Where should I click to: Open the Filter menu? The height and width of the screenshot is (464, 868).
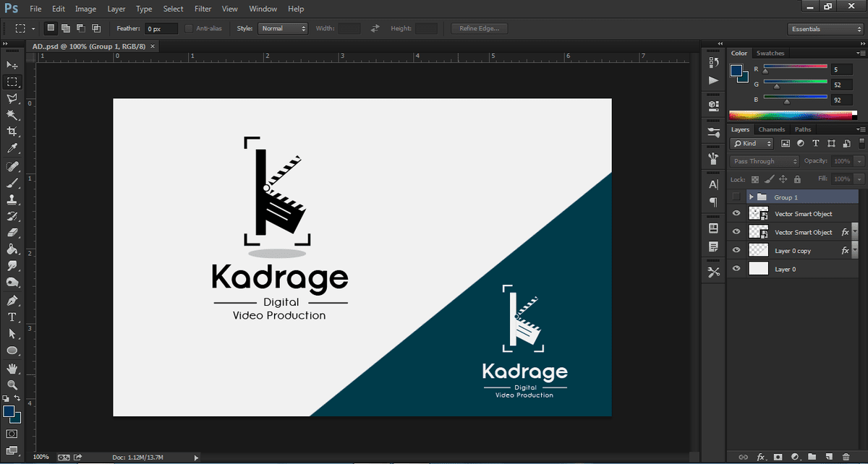(x=203, y=9)
